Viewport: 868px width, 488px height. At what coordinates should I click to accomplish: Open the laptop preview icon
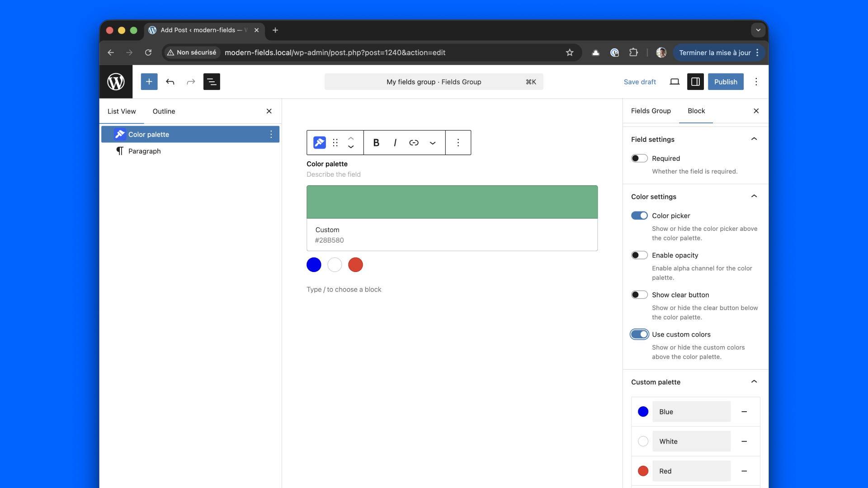[675, 82]
